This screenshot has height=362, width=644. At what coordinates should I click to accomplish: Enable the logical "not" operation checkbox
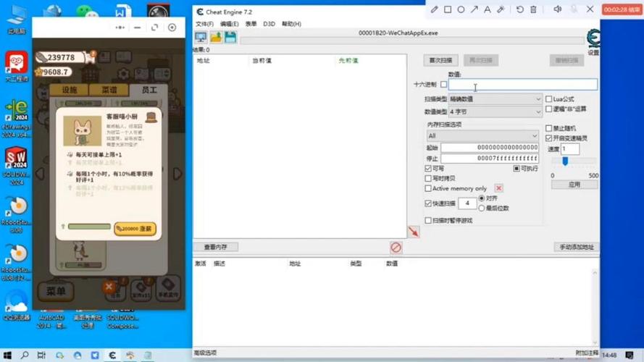548,109
